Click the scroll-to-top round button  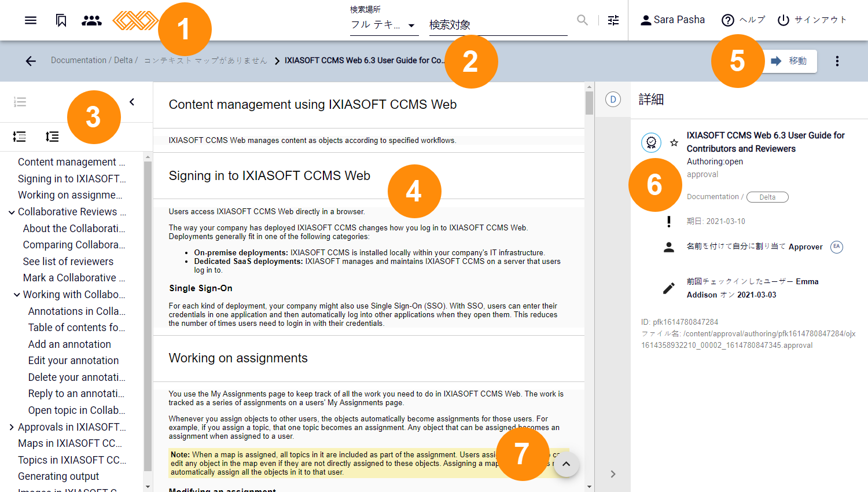[567, 464]
